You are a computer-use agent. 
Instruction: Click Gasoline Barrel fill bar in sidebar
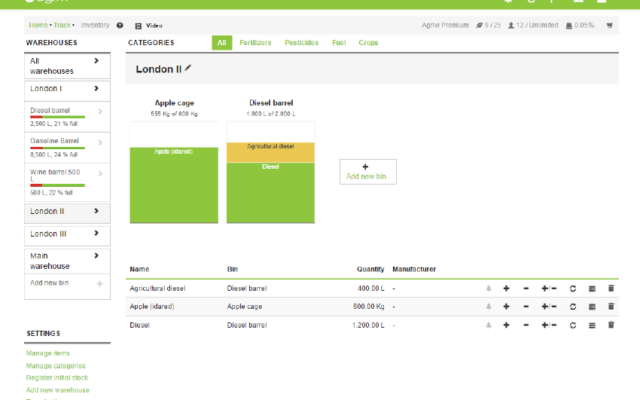tap(58, 148)
